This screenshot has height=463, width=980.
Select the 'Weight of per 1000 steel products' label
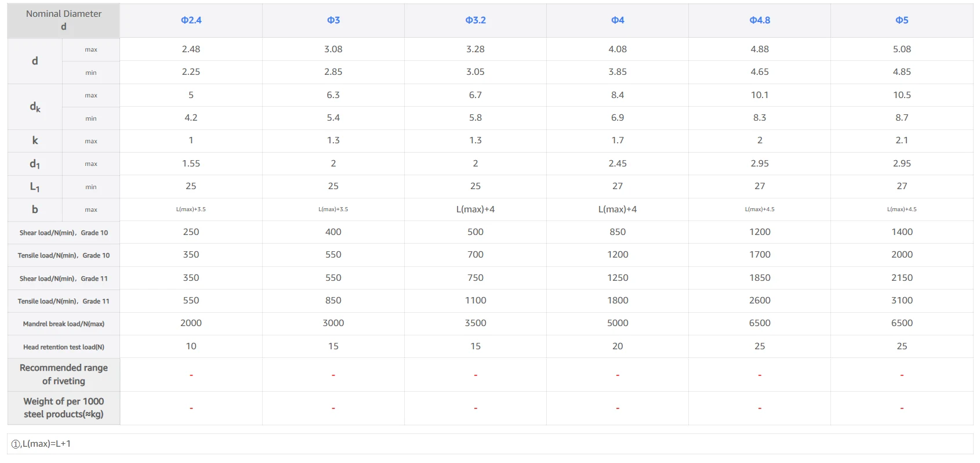[64, 408]
